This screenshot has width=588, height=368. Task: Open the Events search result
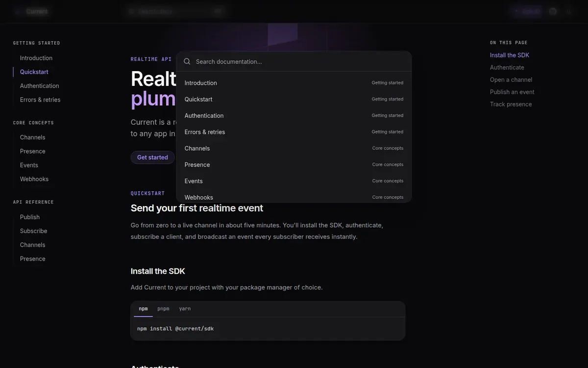294,181
